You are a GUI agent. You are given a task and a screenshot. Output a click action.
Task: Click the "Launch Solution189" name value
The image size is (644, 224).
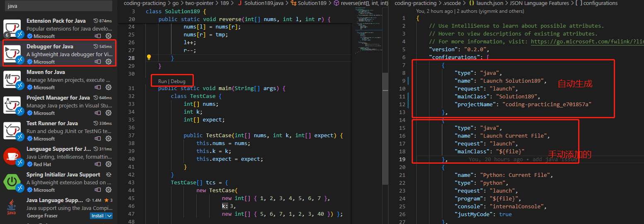[514, 81]
